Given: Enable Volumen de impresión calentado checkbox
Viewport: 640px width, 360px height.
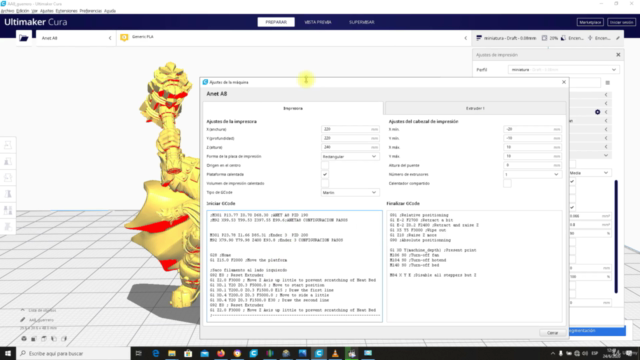Looking at the screenshot, I should pos(325,183).
